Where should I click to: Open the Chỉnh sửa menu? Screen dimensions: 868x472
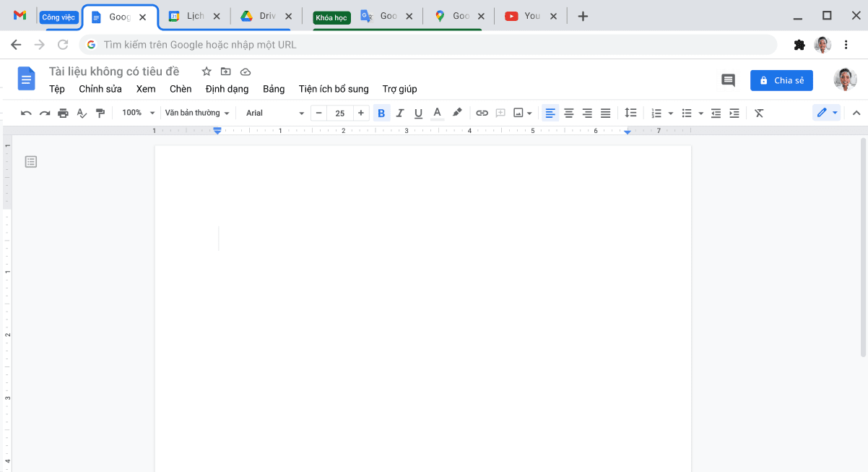tap(100, 89)
